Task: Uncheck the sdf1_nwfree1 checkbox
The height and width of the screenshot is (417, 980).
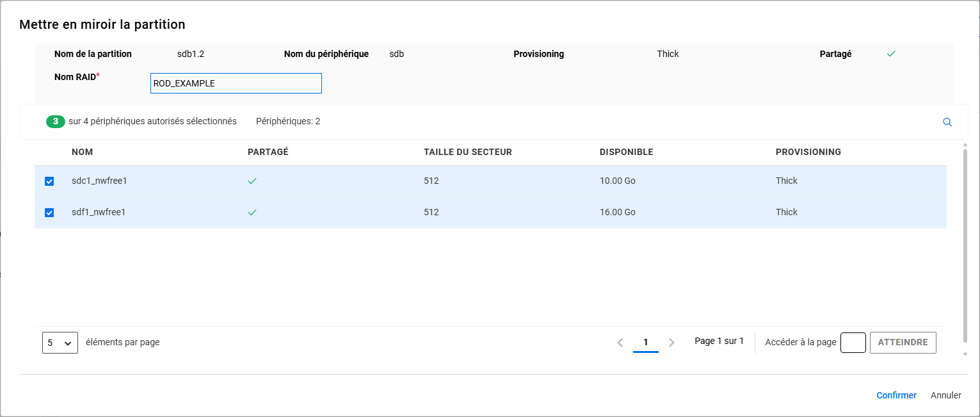Action: 49,213
